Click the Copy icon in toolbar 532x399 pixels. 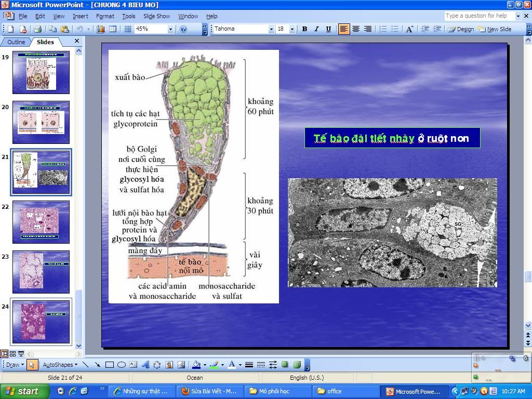(52, 29)
